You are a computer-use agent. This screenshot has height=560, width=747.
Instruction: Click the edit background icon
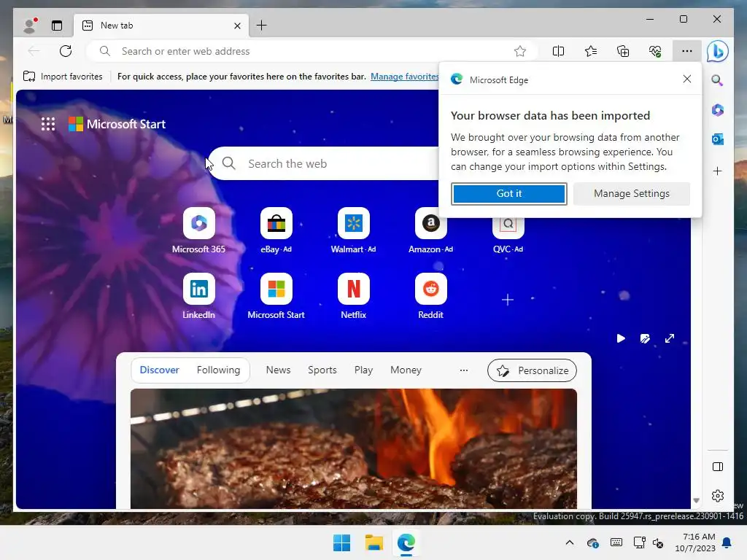pos(645,338)
